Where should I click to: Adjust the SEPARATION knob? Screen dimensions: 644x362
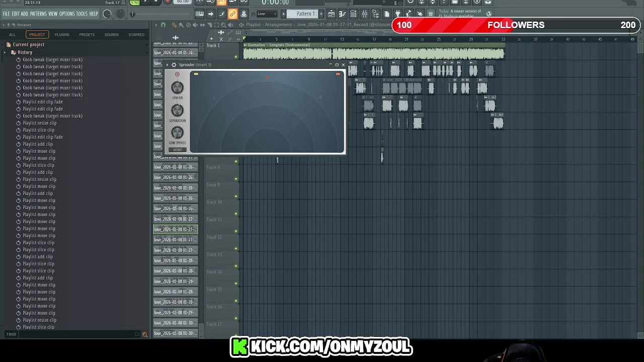tap(177, 110)
